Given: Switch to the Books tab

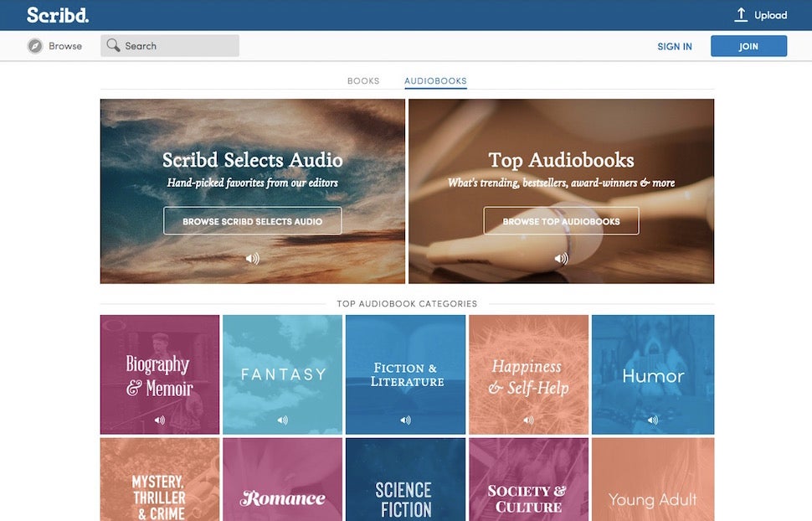Looking at the screenshot, I should (x=363, y=81).
